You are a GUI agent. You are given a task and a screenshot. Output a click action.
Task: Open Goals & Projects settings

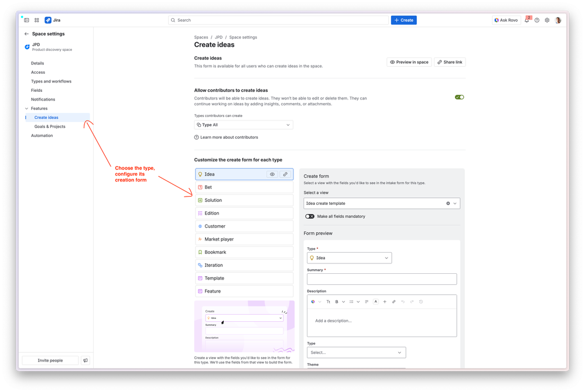50,127
